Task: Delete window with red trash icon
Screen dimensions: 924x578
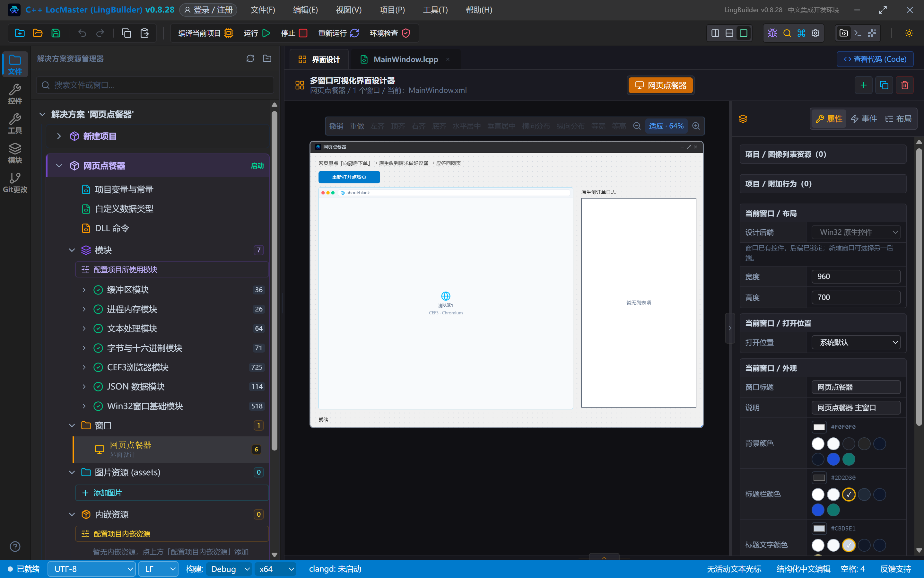Action: (904, 85)
